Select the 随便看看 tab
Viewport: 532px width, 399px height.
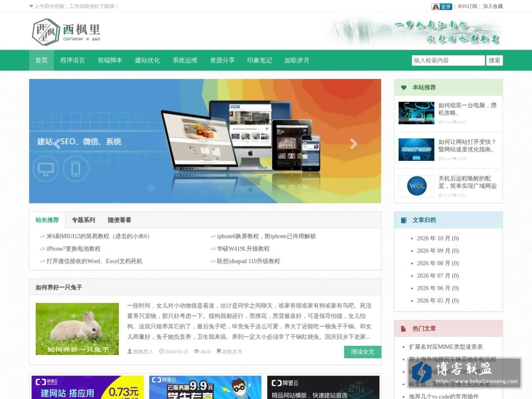(x=120, y=220)
